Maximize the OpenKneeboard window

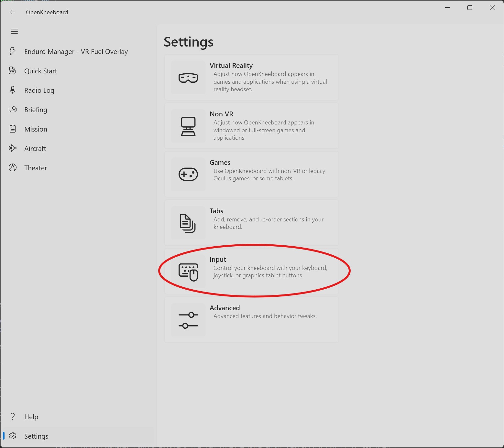click(470, 8)
